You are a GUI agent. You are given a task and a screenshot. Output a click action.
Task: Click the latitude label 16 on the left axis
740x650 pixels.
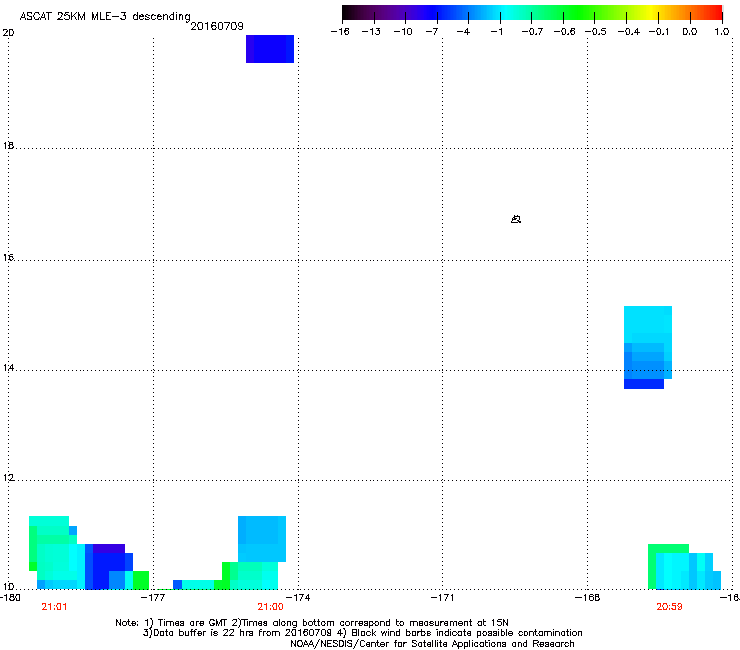point(8,258)
